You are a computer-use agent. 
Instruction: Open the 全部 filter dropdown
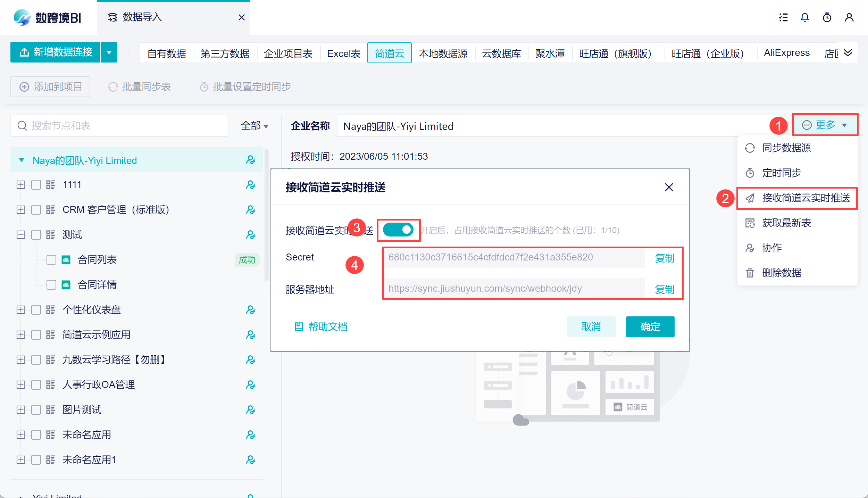coord(254,126)
